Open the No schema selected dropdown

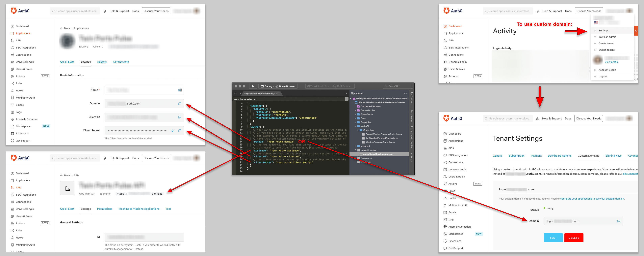coord(347,99)
